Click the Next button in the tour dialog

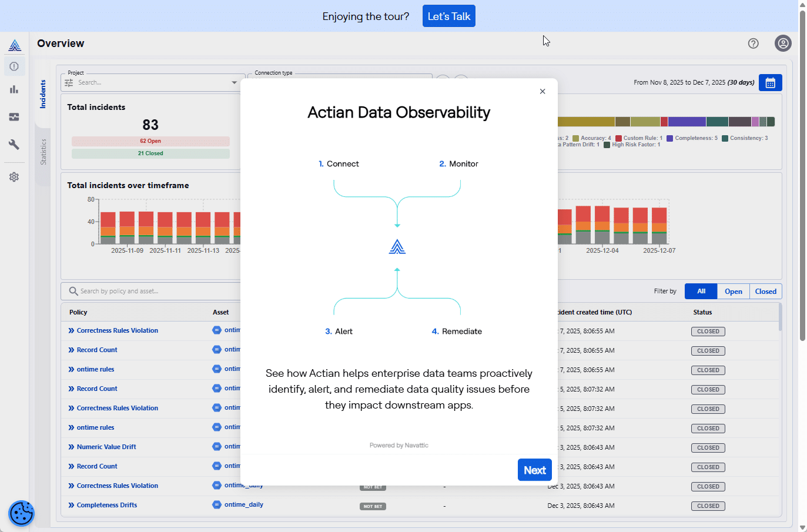(x=535, y=470)
